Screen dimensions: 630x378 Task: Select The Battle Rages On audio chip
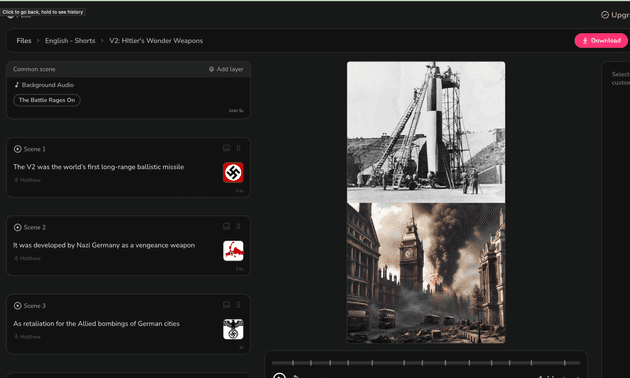point(47,100)
